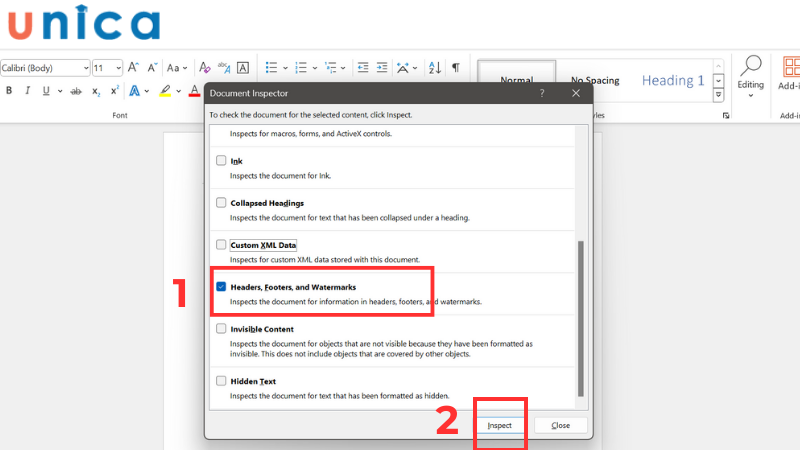Open Add-ins icon

coord(790,74)
